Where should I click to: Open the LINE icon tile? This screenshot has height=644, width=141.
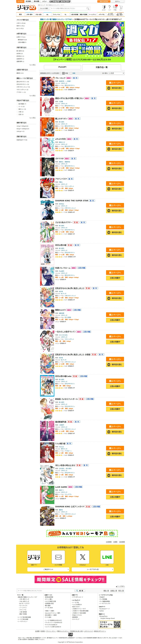click(107, 557)
